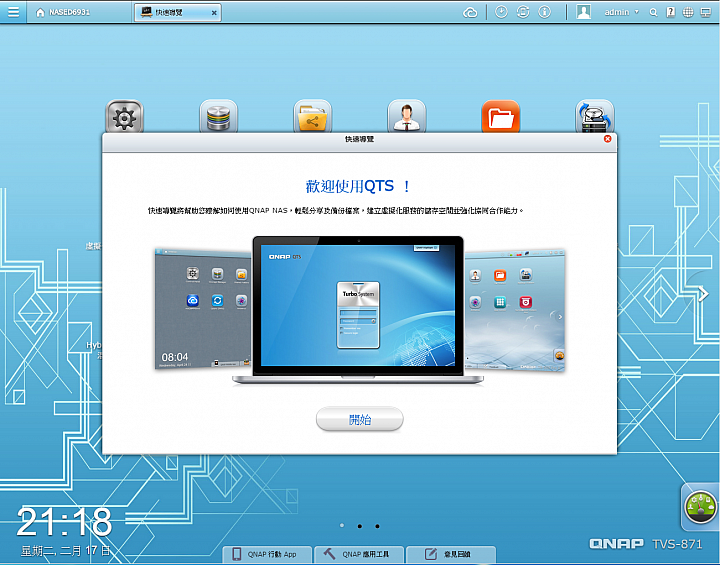Open the myQNAPcloud cloud icon
This screenshot has width=720, height=565.
(470, 12)
